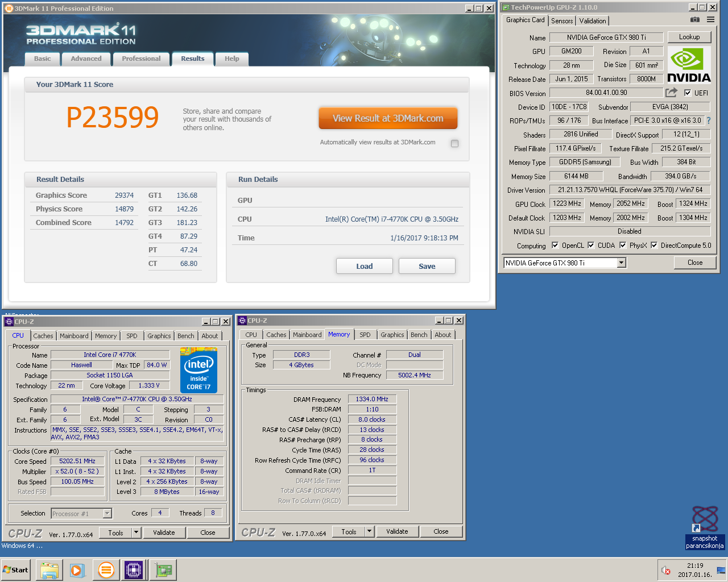Expand the Tools arrow in the CPU-Z Memory-tab window
Screen dimensions: 728x582
click(x=369, y=531)
